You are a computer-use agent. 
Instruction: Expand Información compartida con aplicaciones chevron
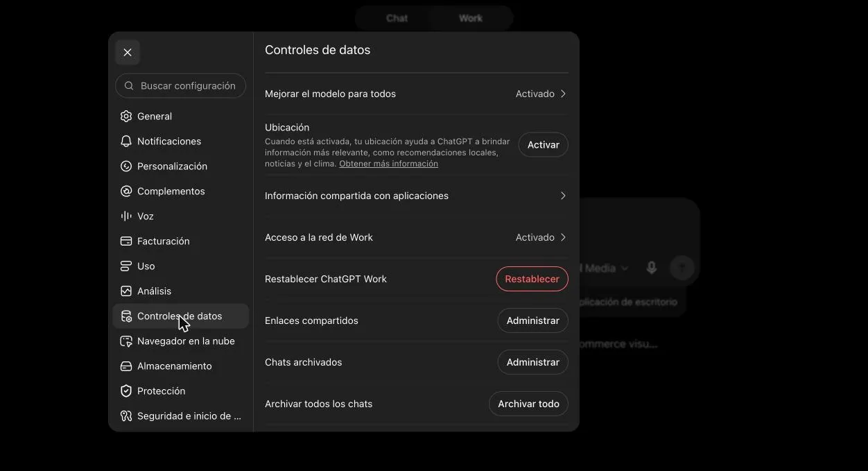(563, 196)
